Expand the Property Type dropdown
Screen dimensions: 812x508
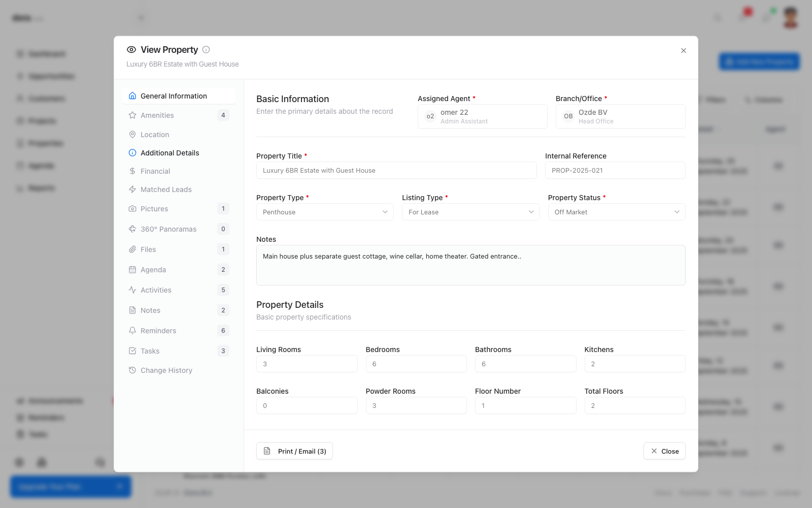325,212
